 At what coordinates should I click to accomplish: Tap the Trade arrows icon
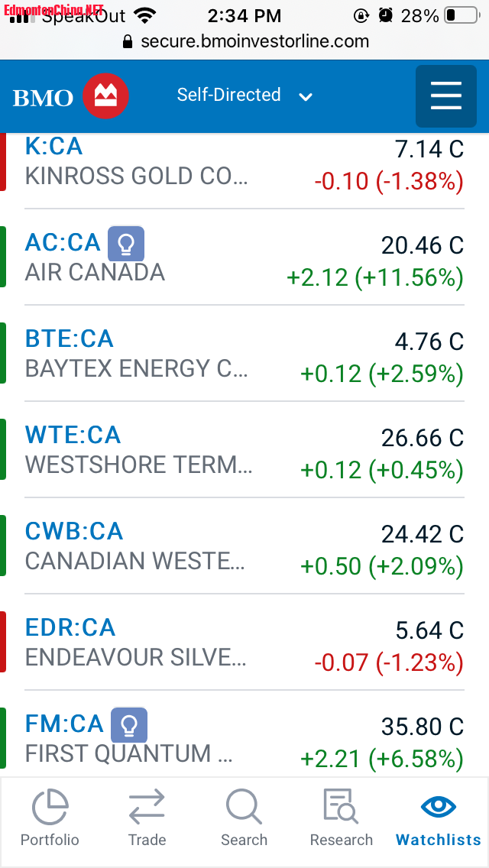pyautogui.click(x=147, y=808)
